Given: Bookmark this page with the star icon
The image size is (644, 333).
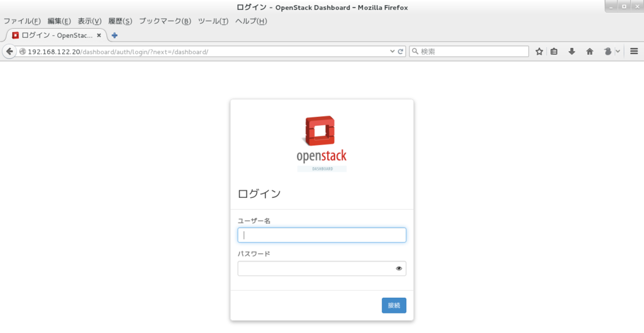Looking at the screenshot, I should coord(539,52).
